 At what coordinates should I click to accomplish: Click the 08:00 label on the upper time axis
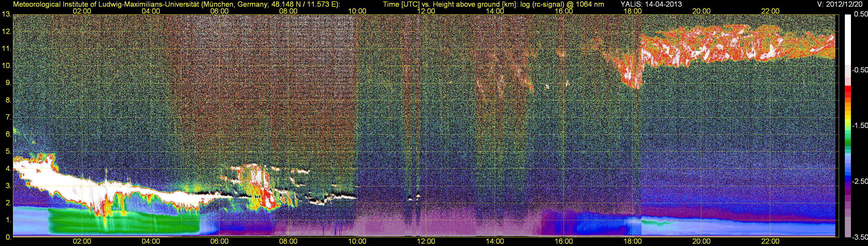click(x=288, y=11)
